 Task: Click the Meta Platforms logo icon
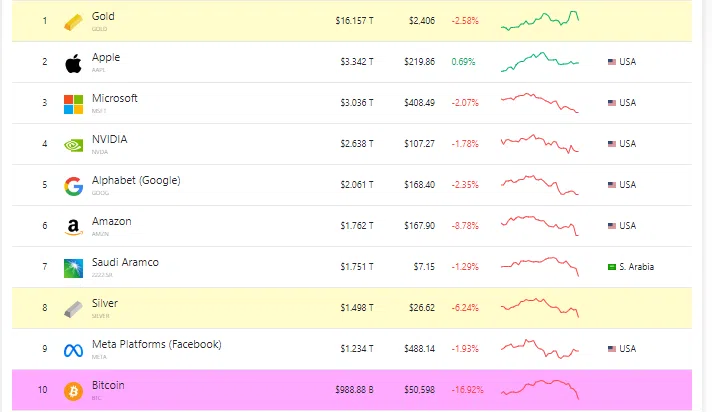[x=73, y=350]
